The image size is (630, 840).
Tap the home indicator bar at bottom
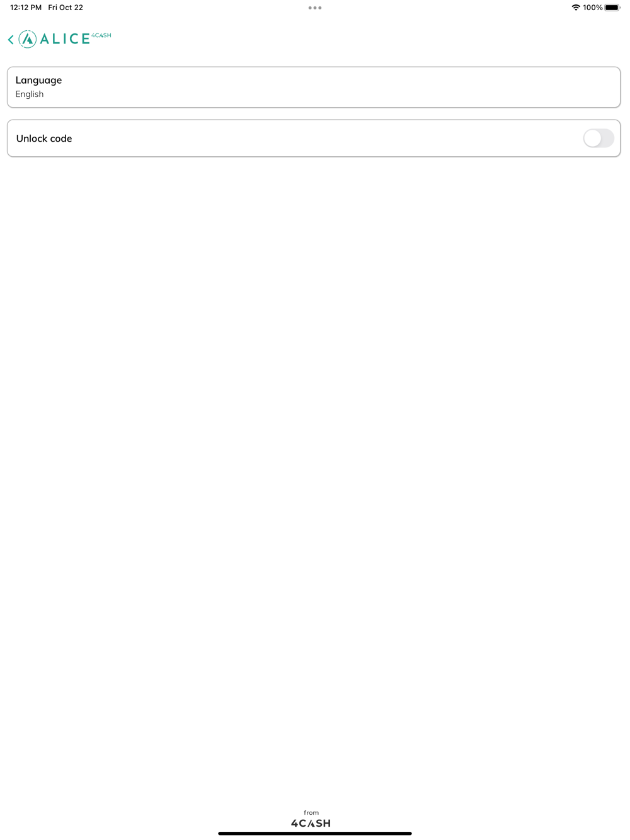[x=315, y=834]
